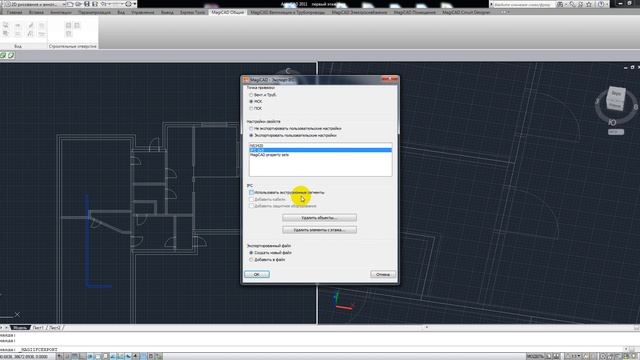Open the Параметризация ribbon tab
640x360 pixels.
95,12
